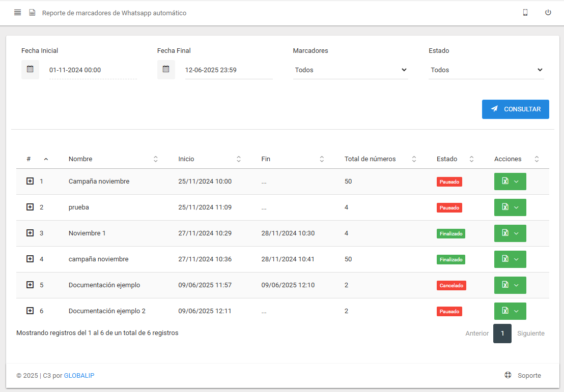Click the page title Reporte de marcadores
Image resolution: width=564 pixels, height=392 pixels.
pyautogui.click(x=114, y=13)
